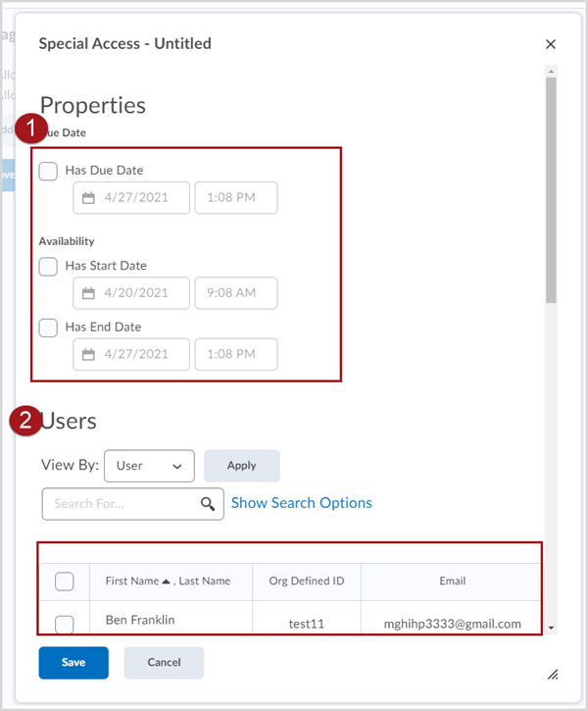The width and height of the screenshot is (588, 711).
Task: Click the Cancel button
Action: click(x=164, y=663)
